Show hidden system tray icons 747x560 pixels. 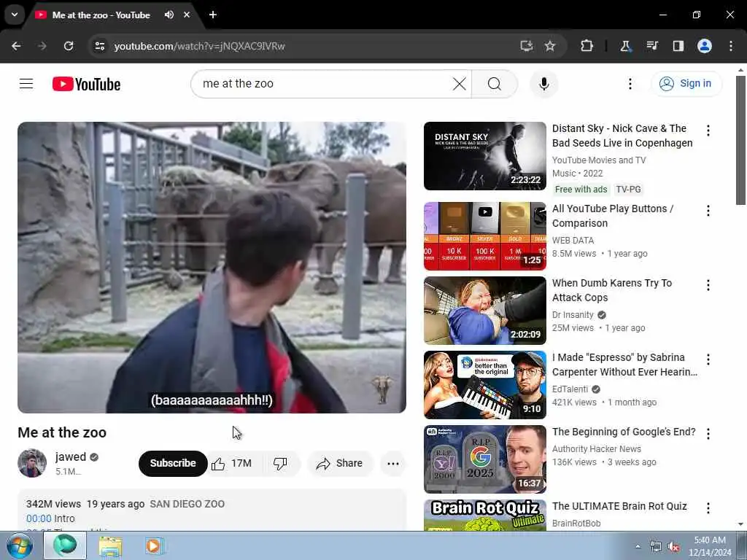point(638,546)
